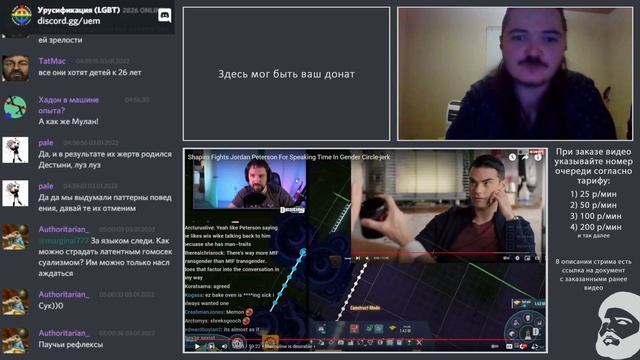Click pale's avatar next to 'Да, и в результате'

[x=16, y=150]
